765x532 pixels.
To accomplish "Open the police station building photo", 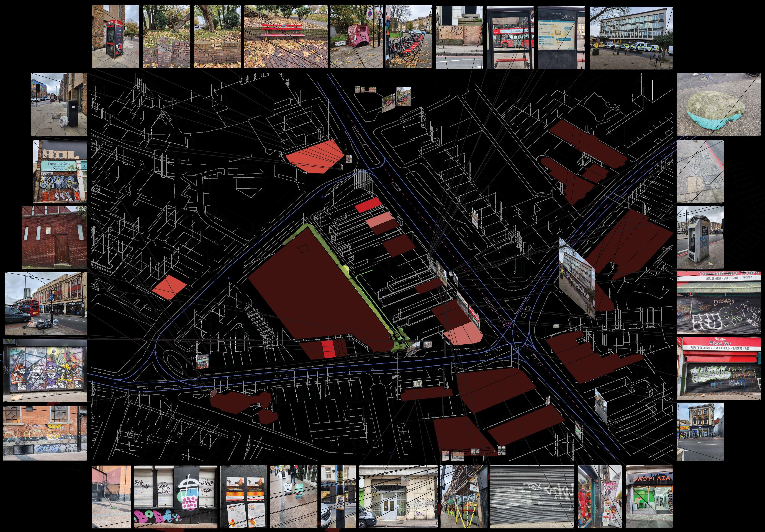I will (x=631, y=38).
